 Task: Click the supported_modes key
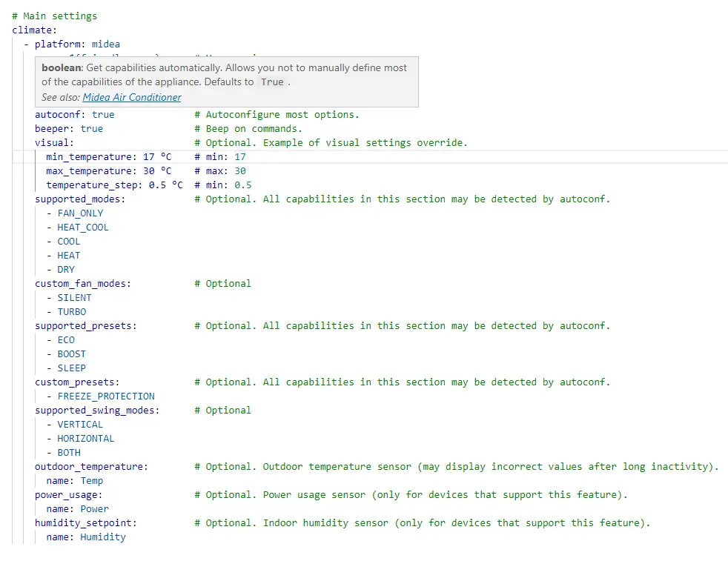coord(78,199)
